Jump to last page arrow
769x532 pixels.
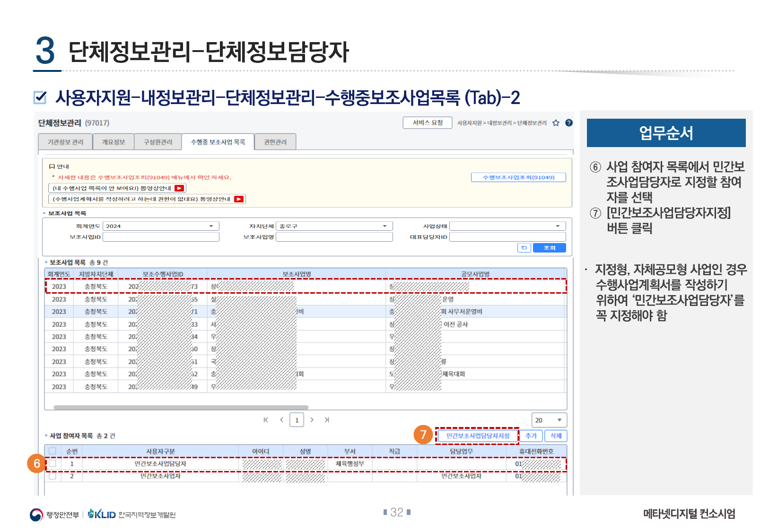pos(327,420)
